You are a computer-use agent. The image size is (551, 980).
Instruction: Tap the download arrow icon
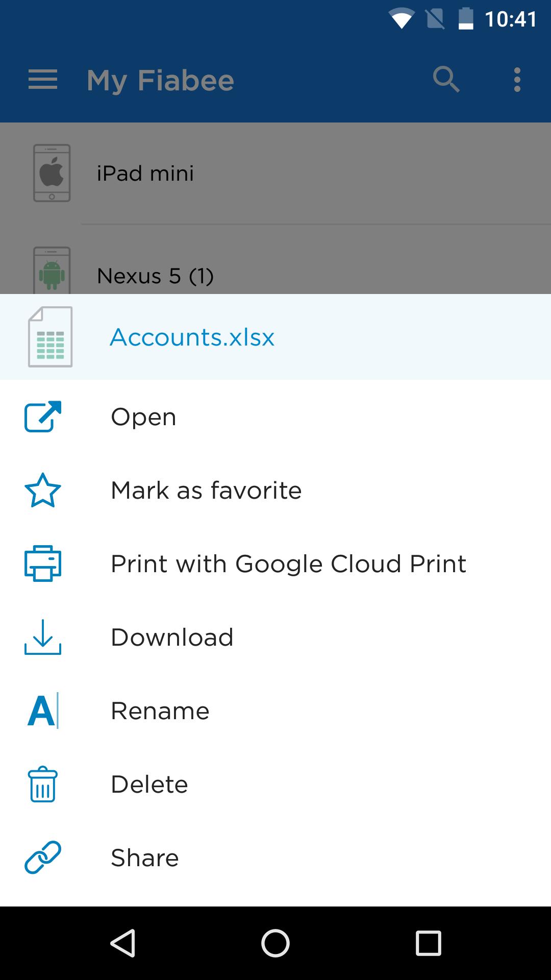[x=43, y=637]
